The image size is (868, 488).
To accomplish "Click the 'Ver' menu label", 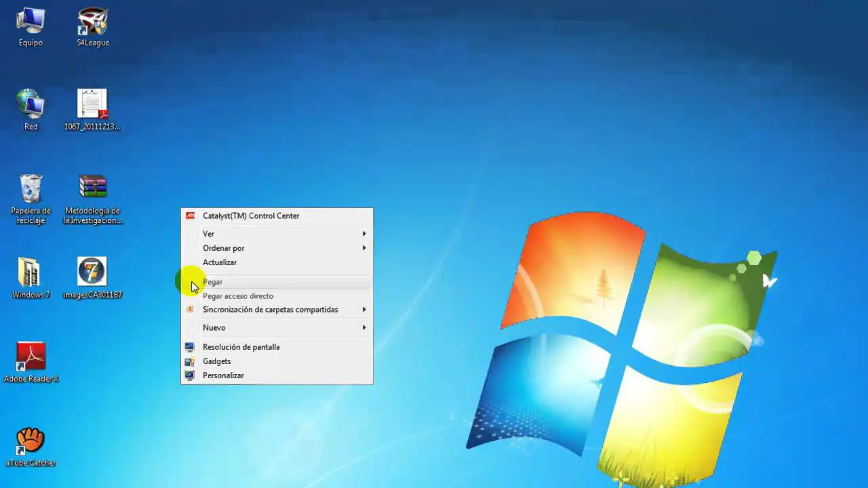I will coord(208,234).
